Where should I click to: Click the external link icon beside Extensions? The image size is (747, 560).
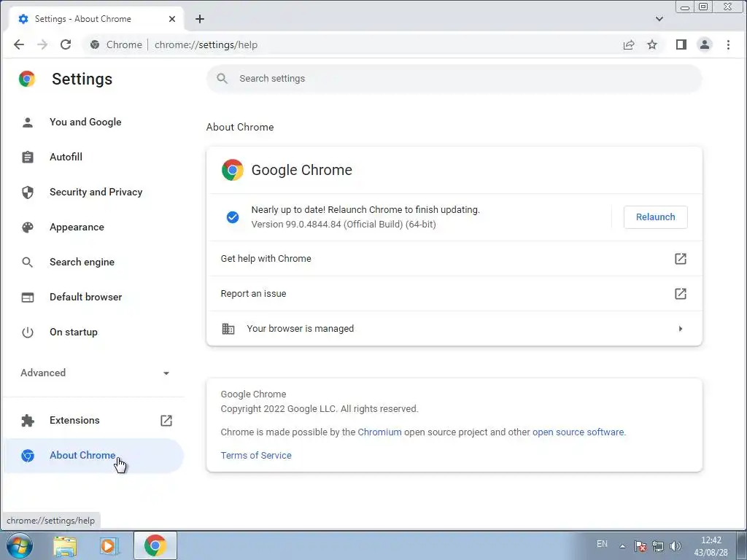166,421
